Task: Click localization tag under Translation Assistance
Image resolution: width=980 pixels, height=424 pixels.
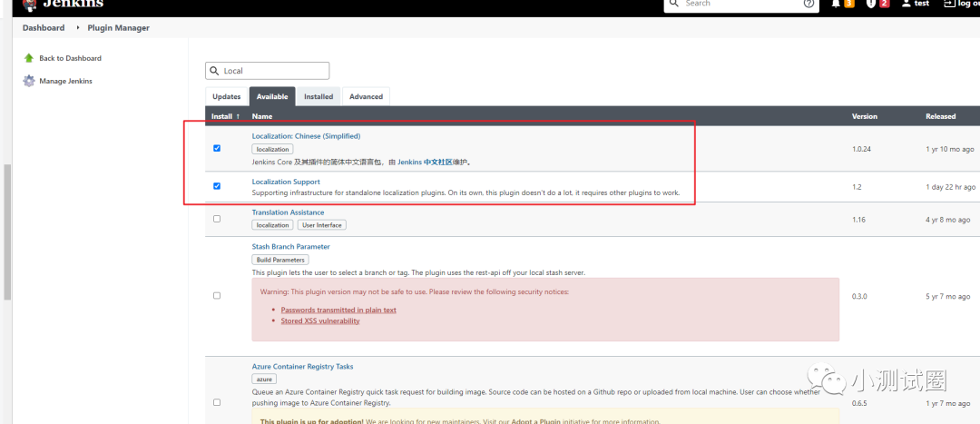Action: (272, 224)
